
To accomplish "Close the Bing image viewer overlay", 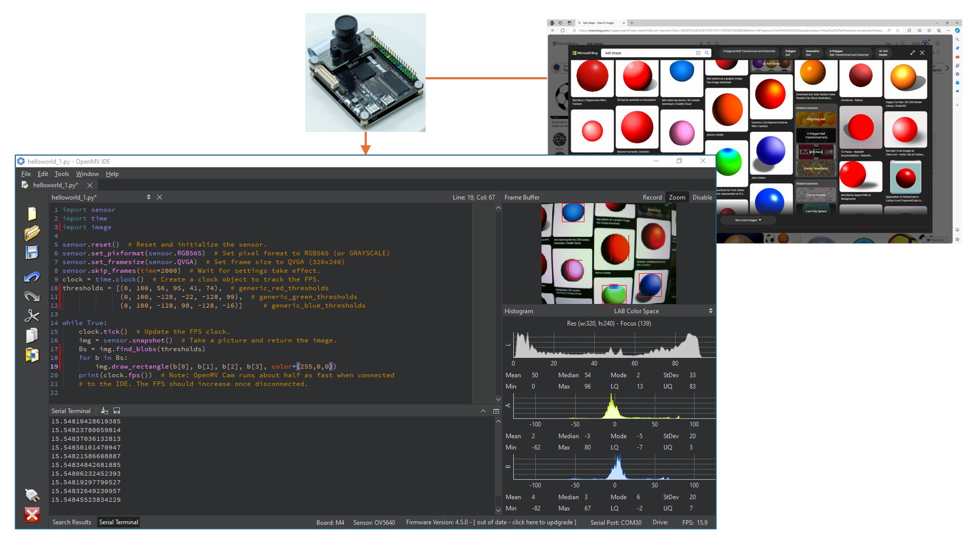I will 922,53.
